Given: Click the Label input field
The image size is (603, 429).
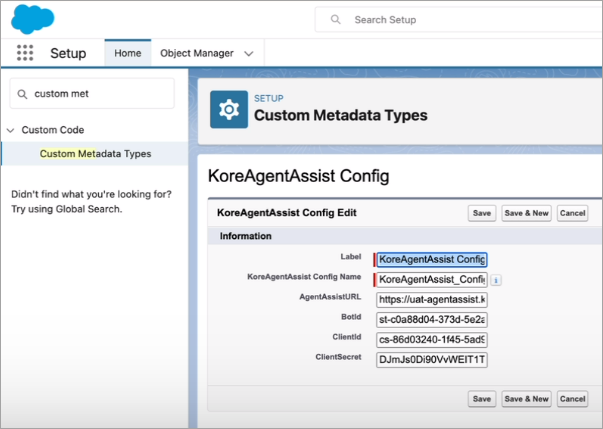Looking at the screenshot, I should pos(431,260).
